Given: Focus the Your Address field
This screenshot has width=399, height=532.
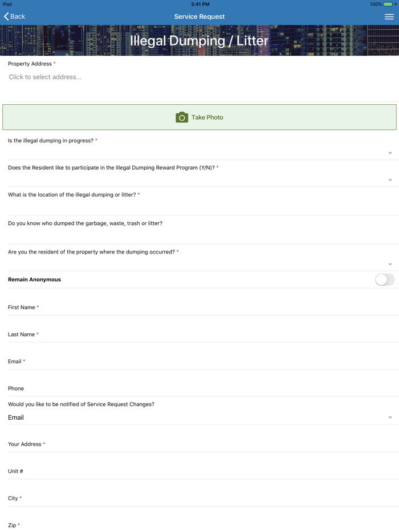Looking at the screenshot, I should click(199, 445).
